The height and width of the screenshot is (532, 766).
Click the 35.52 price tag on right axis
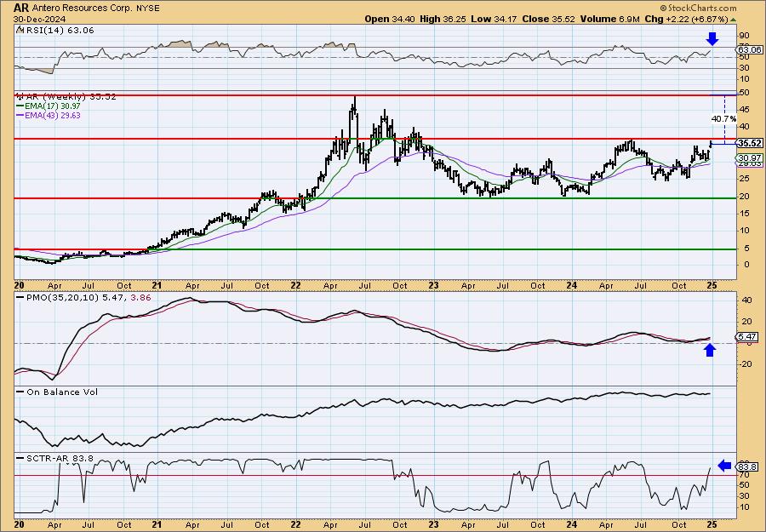click(750, 144)
